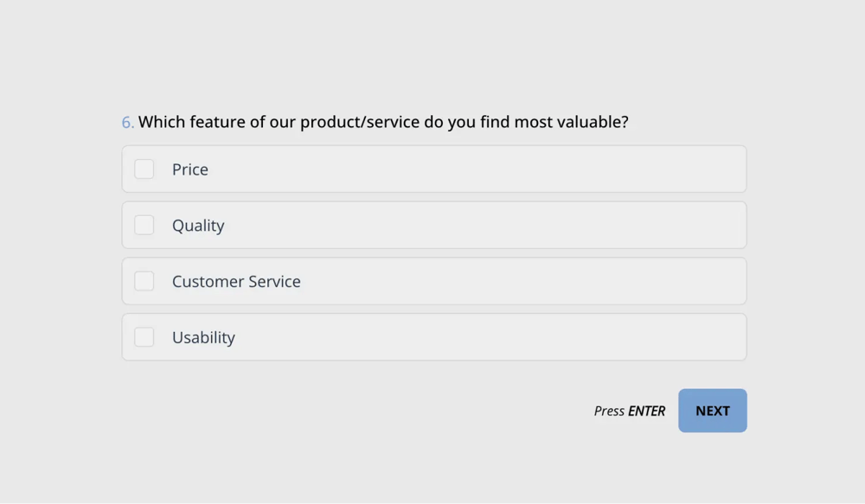Click empty space in Customer Service row
This screenshot has width=865, height=504.
519,281
